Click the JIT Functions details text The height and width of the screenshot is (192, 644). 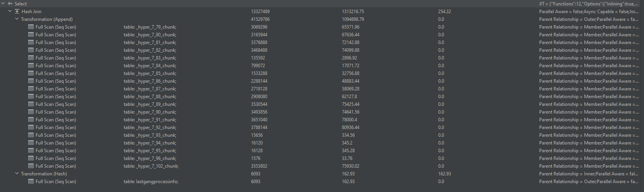[589, 4]
